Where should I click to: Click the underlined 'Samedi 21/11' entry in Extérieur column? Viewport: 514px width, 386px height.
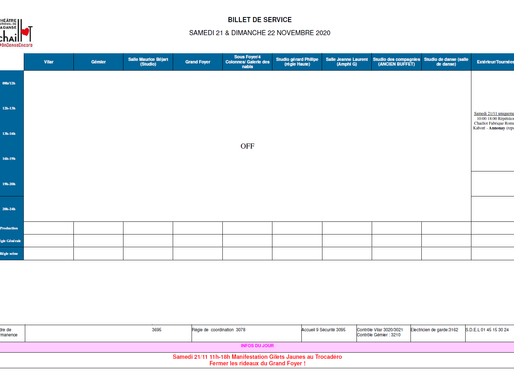(494, 114)
